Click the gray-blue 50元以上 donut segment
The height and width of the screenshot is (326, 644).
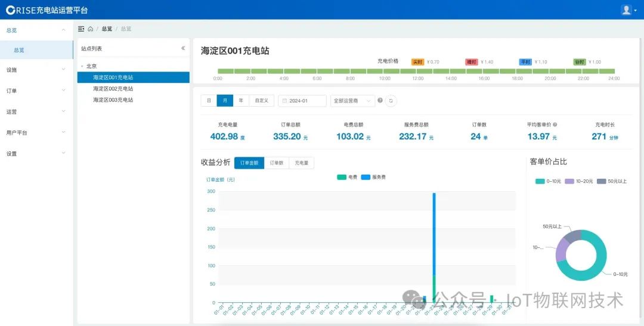click(x=573, y=235)
